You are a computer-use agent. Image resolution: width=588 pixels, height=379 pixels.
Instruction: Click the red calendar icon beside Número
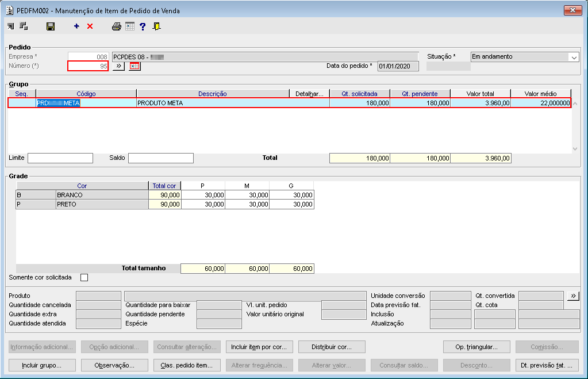coord(134,66)
